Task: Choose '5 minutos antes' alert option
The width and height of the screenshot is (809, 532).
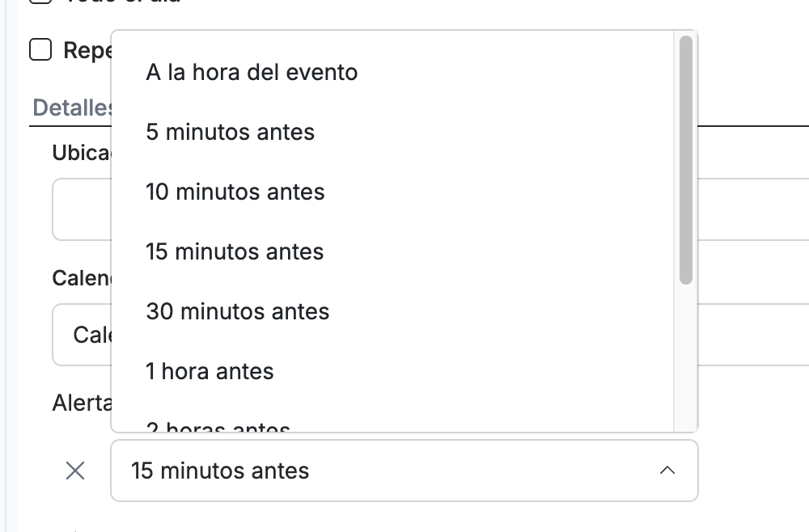Action: [x=392, y=132]
